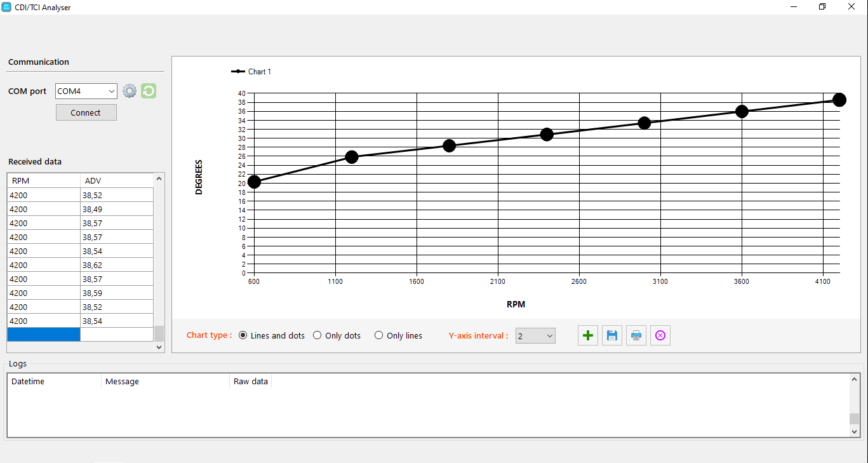This screenshot has width=868, height=463.
Task: Refresh the COM port list
Action: tap(149, 91)
